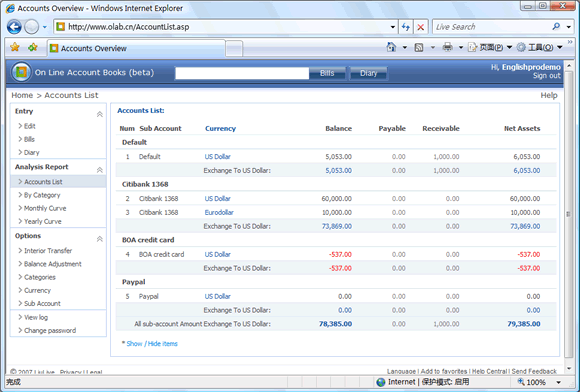580x392 pixels.
Task: Open Diary in Entry sidebar
Action: [x=31, y=152]
